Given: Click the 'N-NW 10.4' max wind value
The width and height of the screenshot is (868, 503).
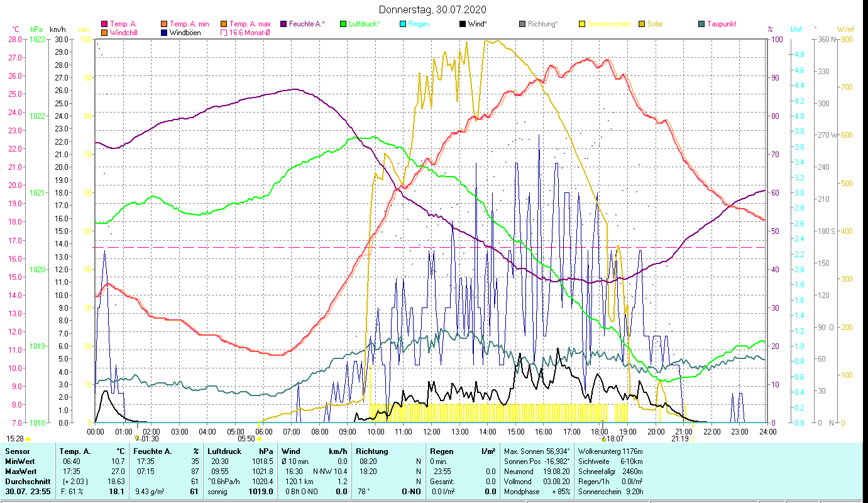Looking at the screenshot, I should pos(331,472).
